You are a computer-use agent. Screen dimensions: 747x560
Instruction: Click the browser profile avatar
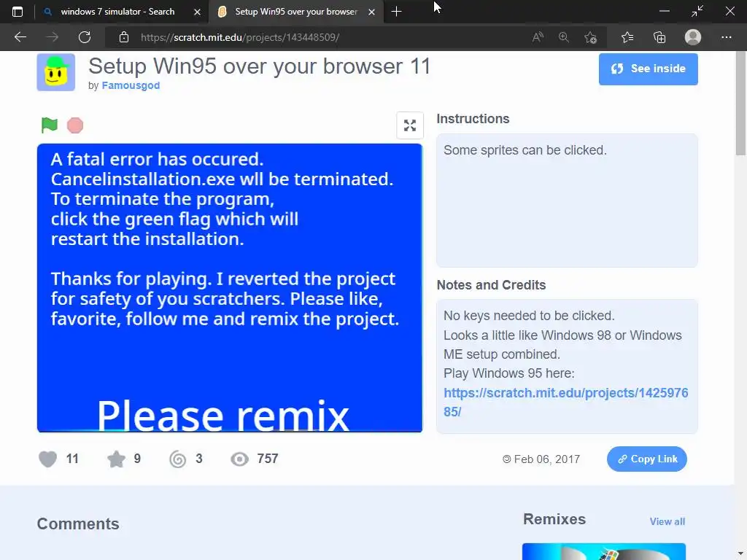point(693,37)
